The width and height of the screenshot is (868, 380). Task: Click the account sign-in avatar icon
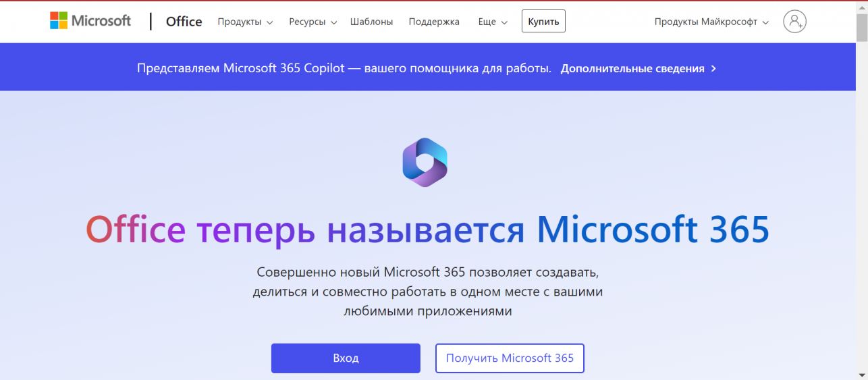(x=795, y=22)
